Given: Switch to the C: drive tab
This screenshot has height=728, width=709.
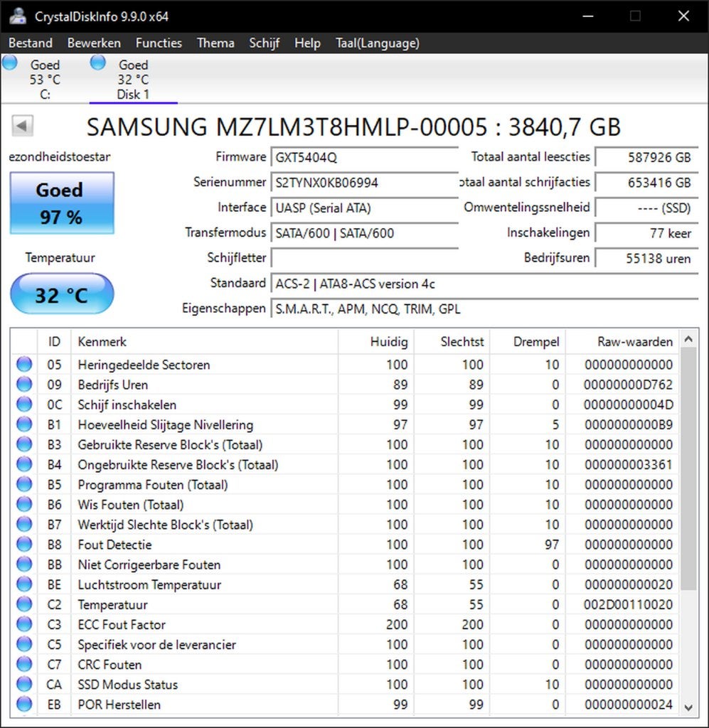Looking at the screenshot, I should tap(45, 78).
